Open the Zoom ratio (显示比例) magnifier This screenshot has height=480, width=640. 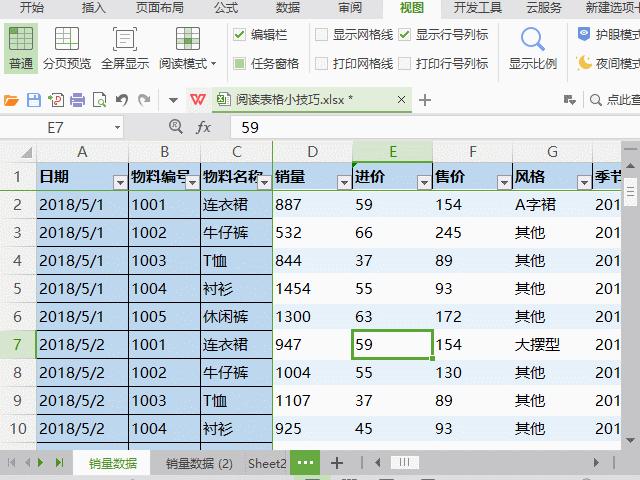pyautogui.click(x=533, y=40)
